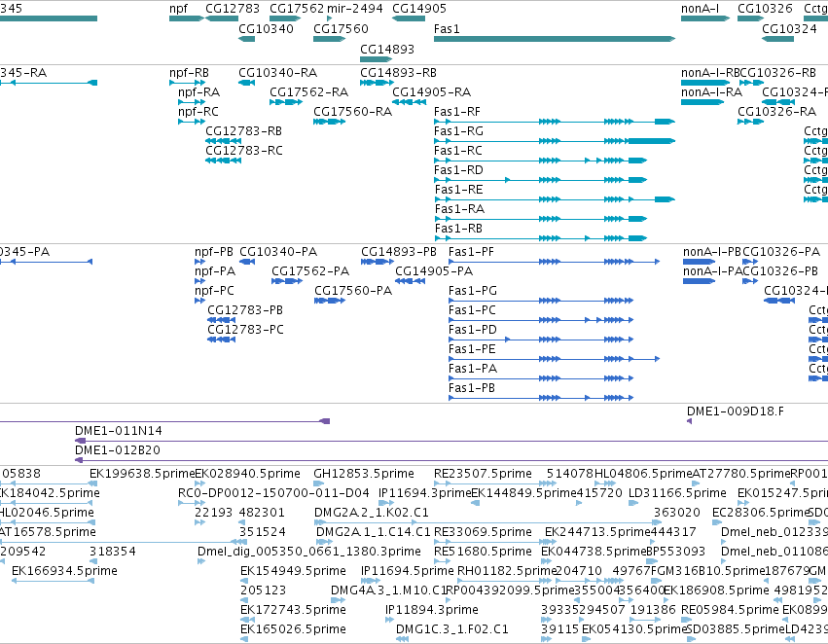Click the Fas1-RE transcript label
Image resolution: width=828 pixels, height=644 pixels.
click(458, 190)
